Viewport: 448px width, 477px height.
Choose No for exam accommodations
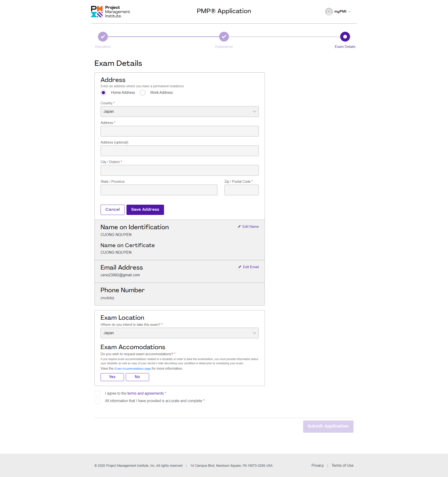point(137,377)
